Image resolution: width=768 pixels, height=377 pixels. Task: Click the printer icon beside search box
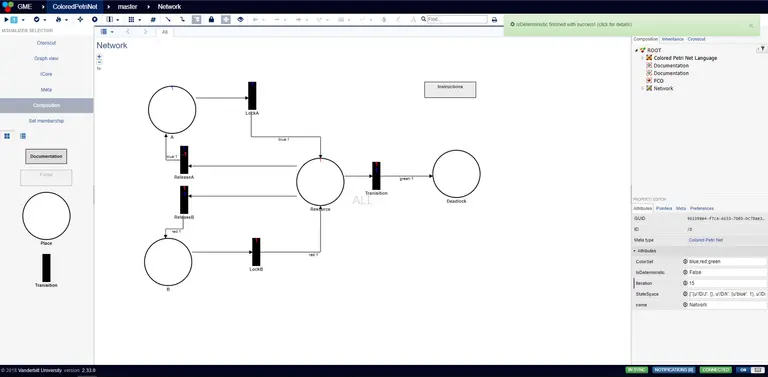click(494, 20)
